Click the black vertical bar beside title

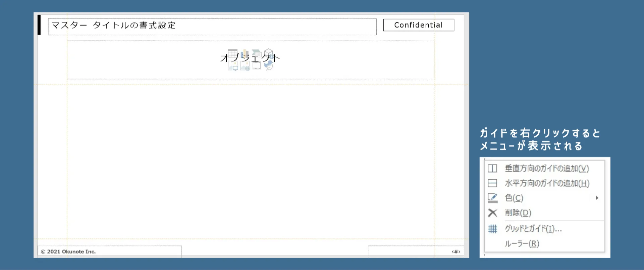39,25
